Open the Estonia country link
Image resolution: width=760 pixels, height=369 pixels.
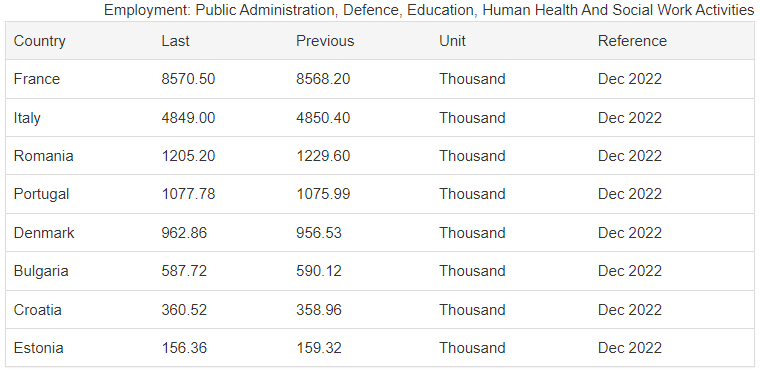coord(38,348)
